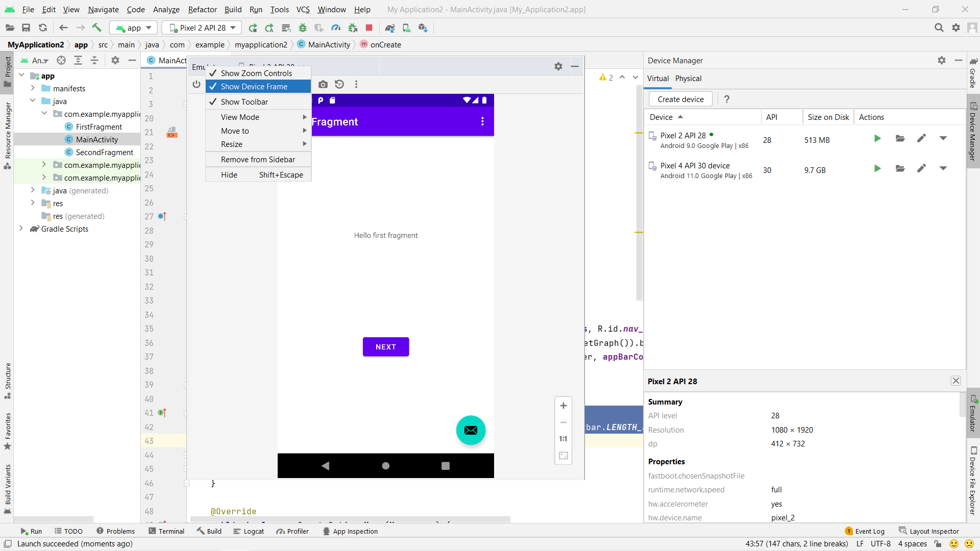Select MainActivity in project tree

tap(96, 139)
